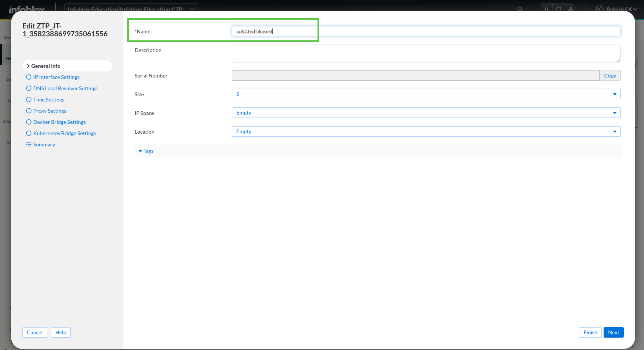The width and height of the screenshot is (644, 350).
Task: Open the Size dropdown
Action: pos(426,94)
